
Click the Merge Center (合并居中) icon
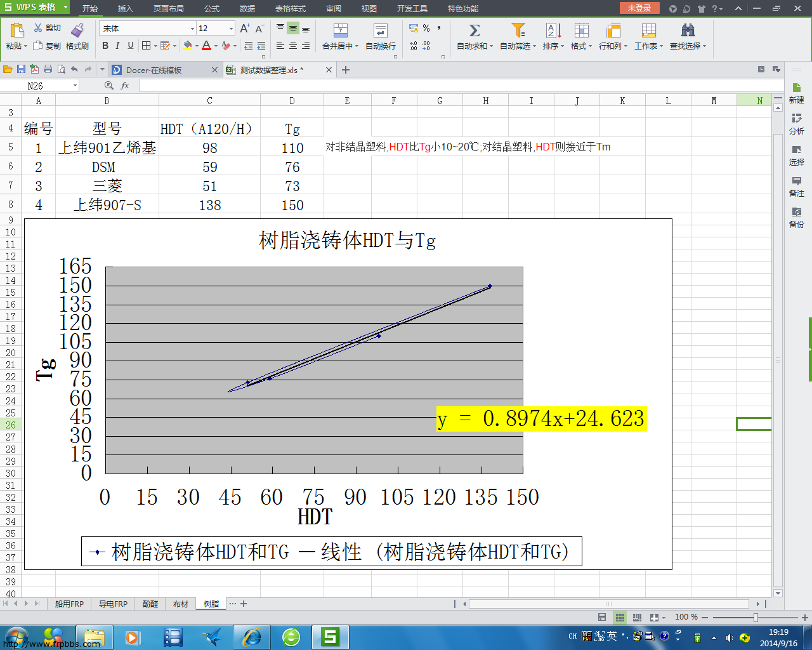[x=340, y=32]
